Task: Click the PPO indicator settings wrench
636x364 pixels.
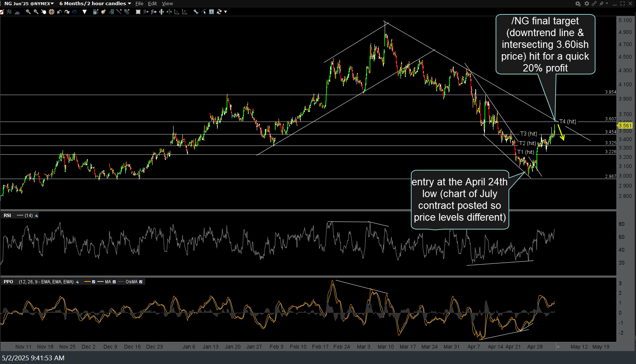Action: click(x=77, y=282)
